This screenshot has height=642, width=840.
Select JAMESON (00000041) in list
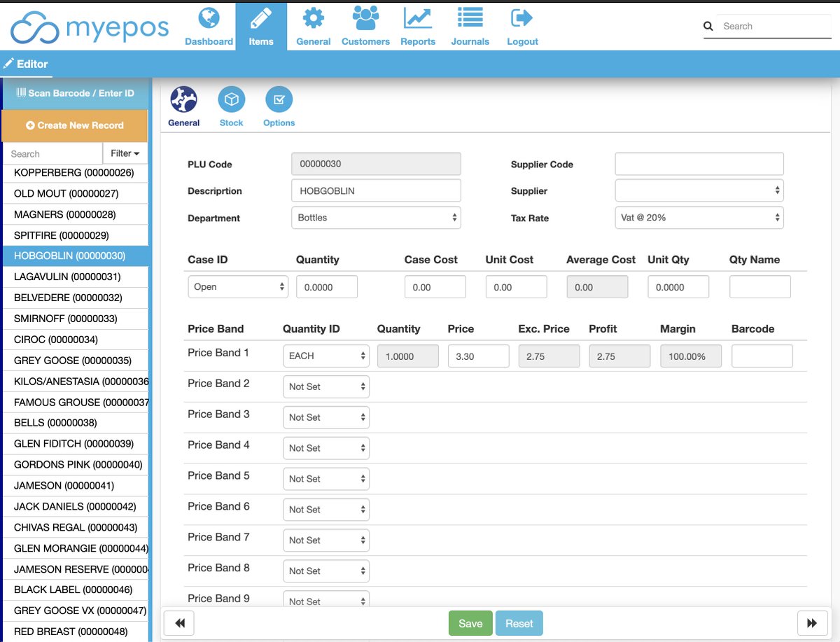pyautogui.click(x=75, y=485)
